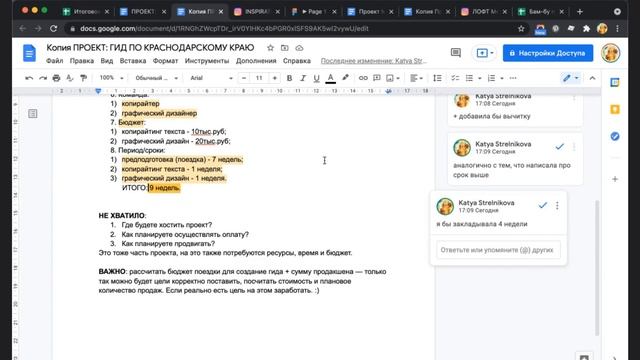
Task: Open the text alignment dropdown
Action: click(416, 78)
